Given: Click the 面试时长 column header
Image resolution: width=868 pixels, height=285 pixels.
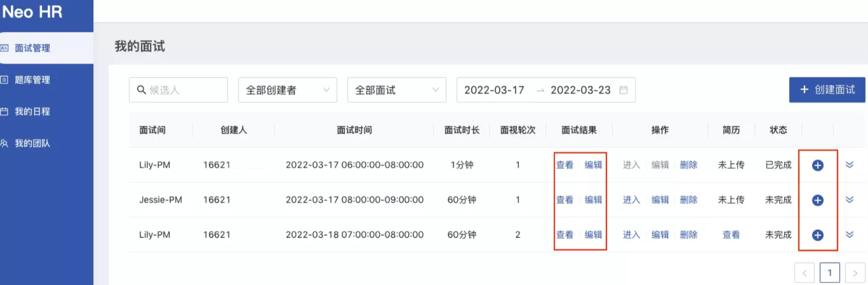Looking at the screenshot, I should point(462,130).
